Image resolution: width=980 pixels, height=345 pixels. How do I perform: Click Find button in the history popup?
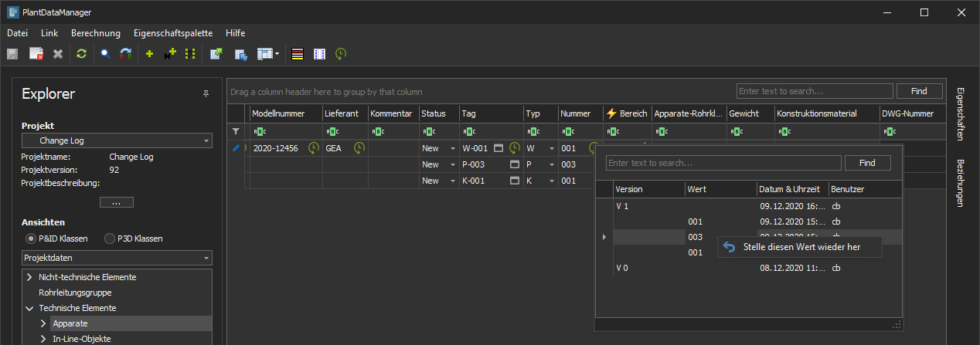[x=867, y=163]
